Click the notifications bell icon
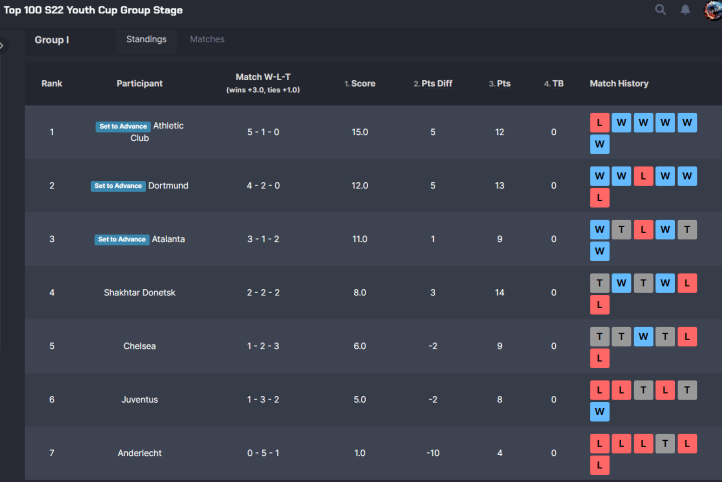 [x=686, y=10]
